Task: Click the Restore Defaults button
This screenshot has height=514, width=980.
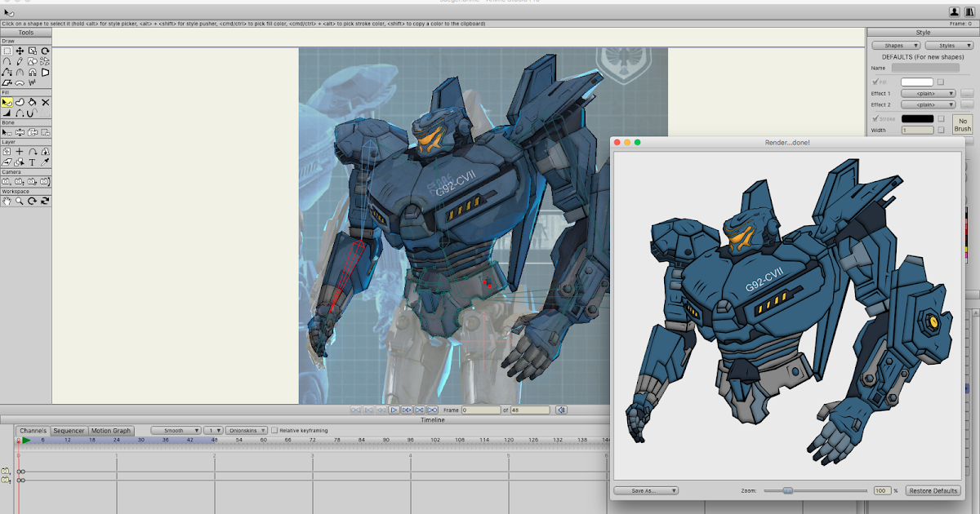Action: [x=933, y=490]
